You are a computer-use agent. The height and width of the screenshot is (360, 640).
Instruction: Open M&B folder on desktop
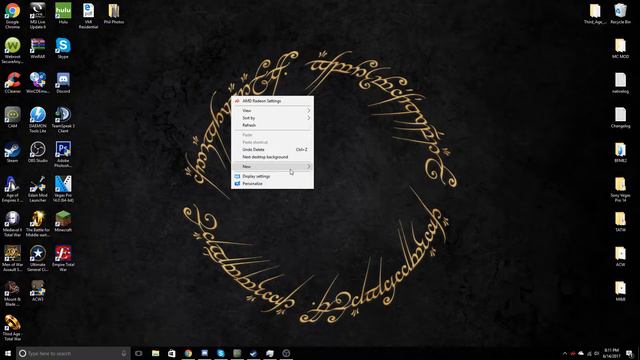pyautogui.click(x=620, y=291)
